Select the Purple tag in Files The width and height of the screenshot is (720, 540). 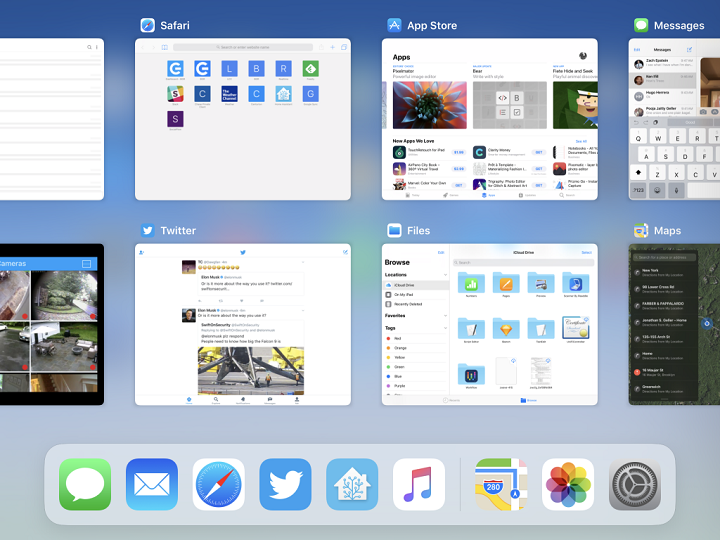tap(416, 386)
